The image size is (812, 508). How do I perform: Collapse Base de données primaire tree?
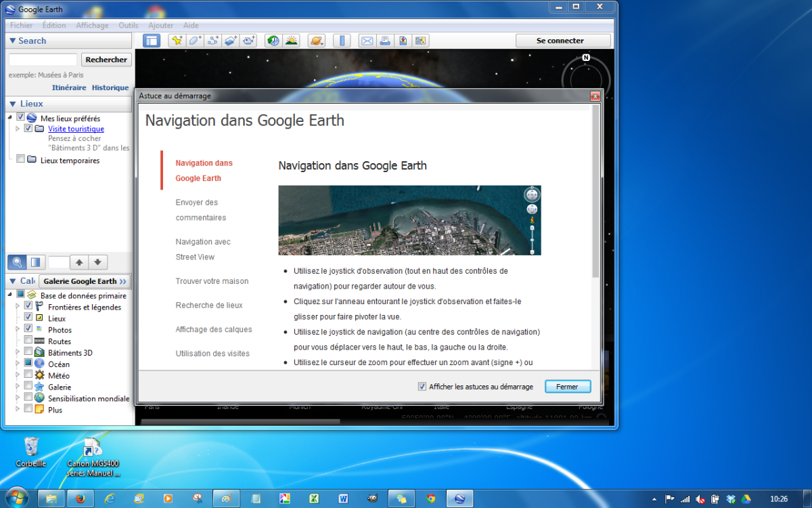10,295
